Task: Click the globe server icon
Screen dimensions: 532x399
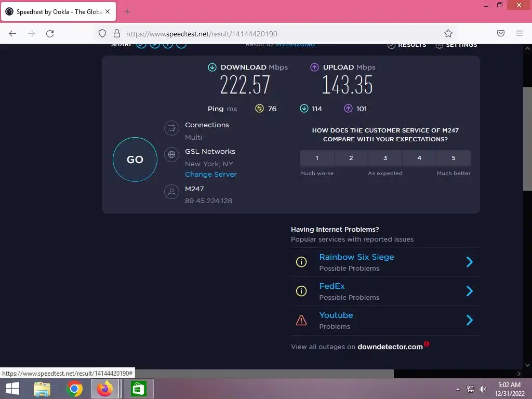Action: 171,155
